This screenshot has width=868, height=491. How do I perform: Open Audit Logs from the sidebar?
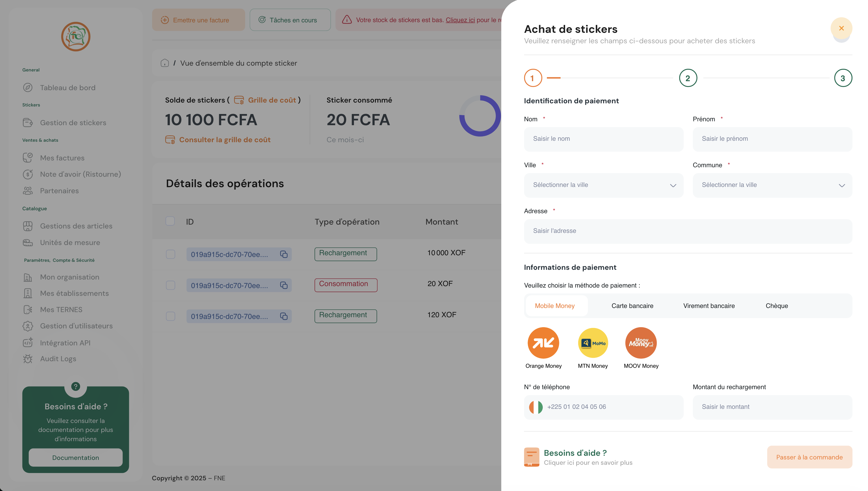click(58, 359)
